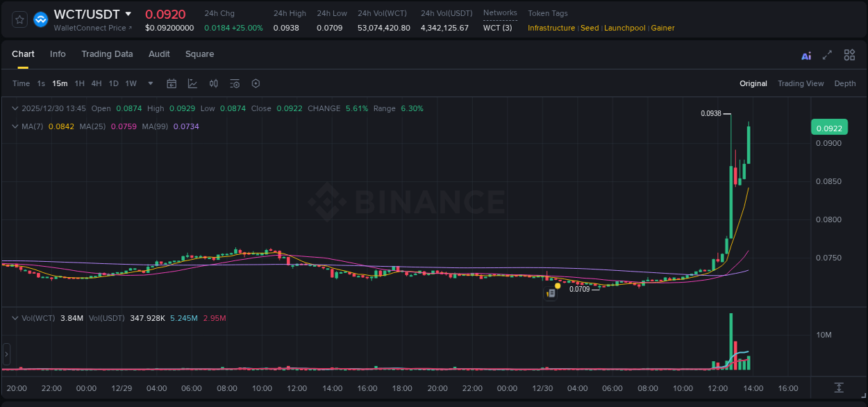Open the indicator settings icon
The width and height of the screenshot is (868, 407).
tap(234, 83)
